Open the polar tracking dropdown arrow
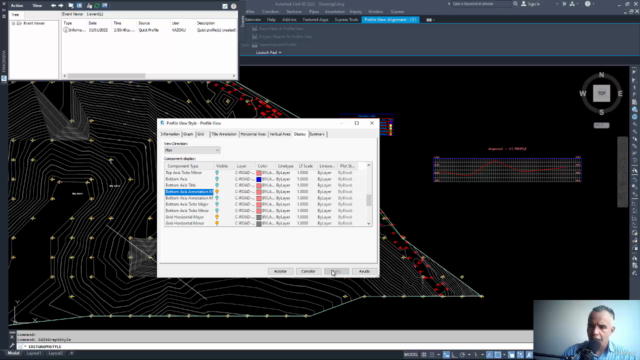 pos(469,355)
